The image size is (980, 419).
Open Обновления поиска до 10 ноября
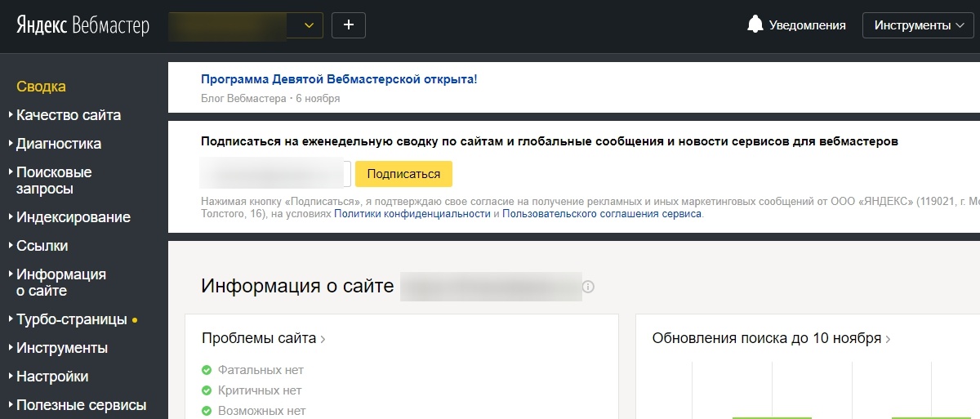point(772,338)
